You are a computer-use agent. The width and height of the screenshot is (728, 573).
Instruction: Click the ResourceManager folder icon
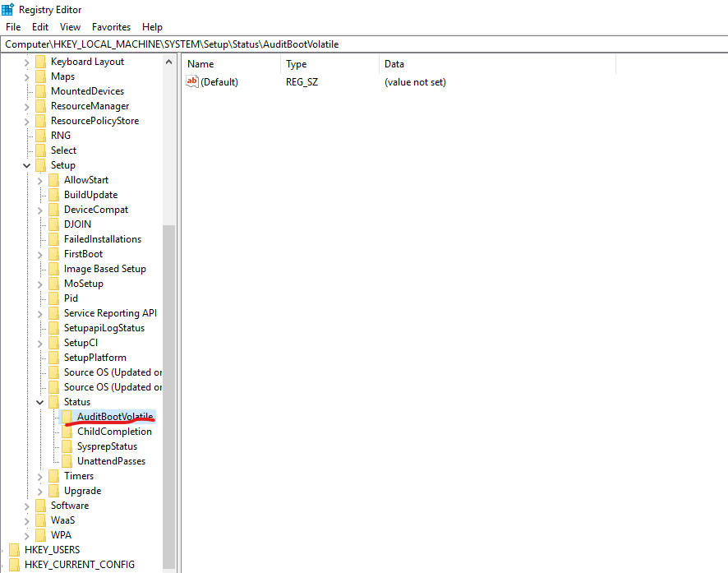pyautogui.click(x=41, y=106)
